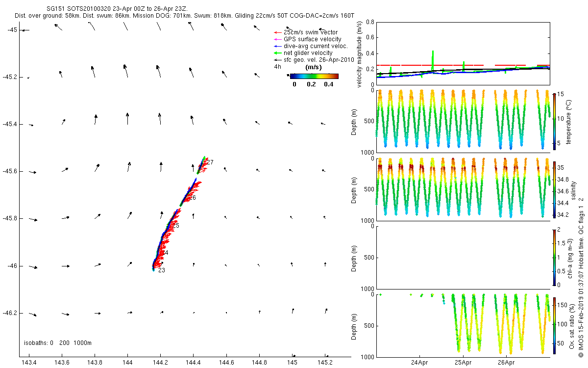Click the 'Dist. over ground: 58km' subtitle line
Screen dimensions: 588x368
(x=184, y=16)
